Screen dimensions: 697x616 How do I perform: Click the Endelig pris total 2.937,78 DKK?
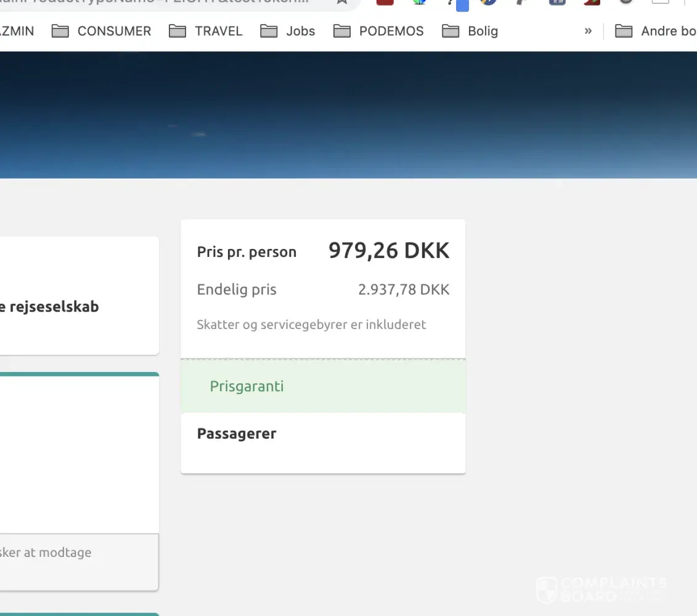pos(404,290)
